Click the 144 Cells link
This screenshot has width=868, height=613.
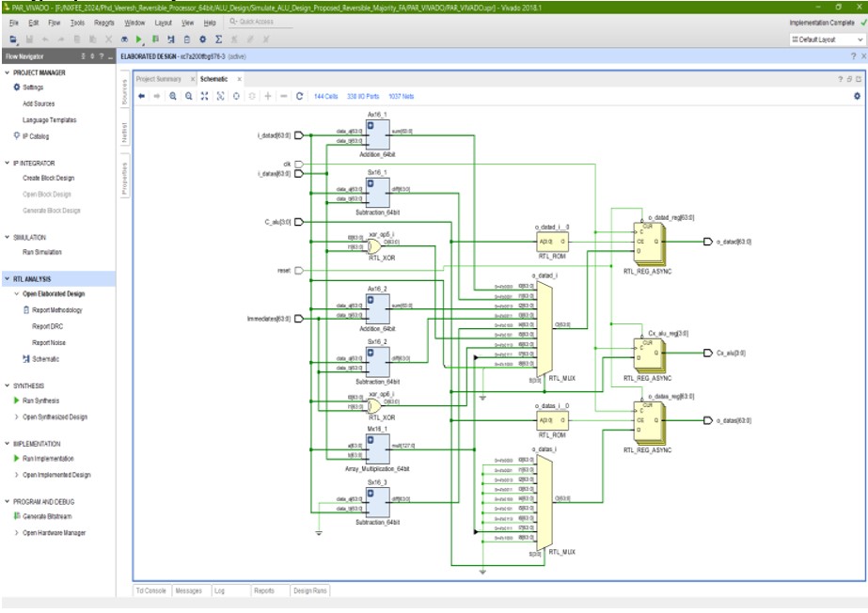coord(325,96)
